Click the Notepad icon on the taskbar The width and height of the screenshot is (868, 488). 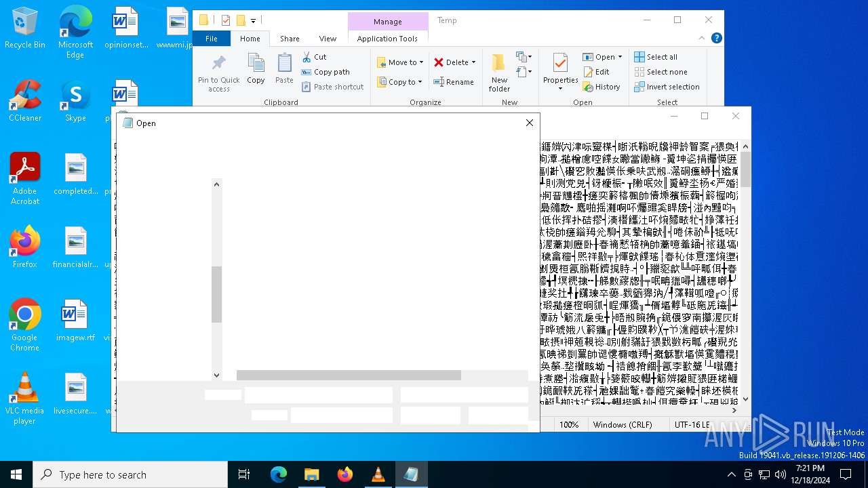click(x=411, y=474)
